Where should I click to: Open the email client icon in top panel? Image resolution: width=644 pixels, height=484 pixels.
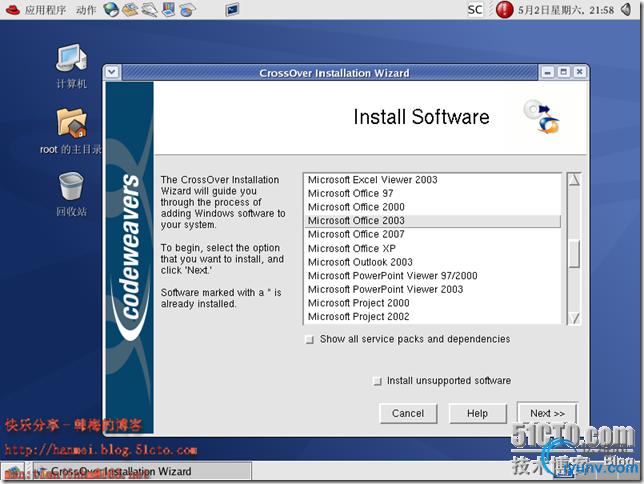click(x=130, y=9)
